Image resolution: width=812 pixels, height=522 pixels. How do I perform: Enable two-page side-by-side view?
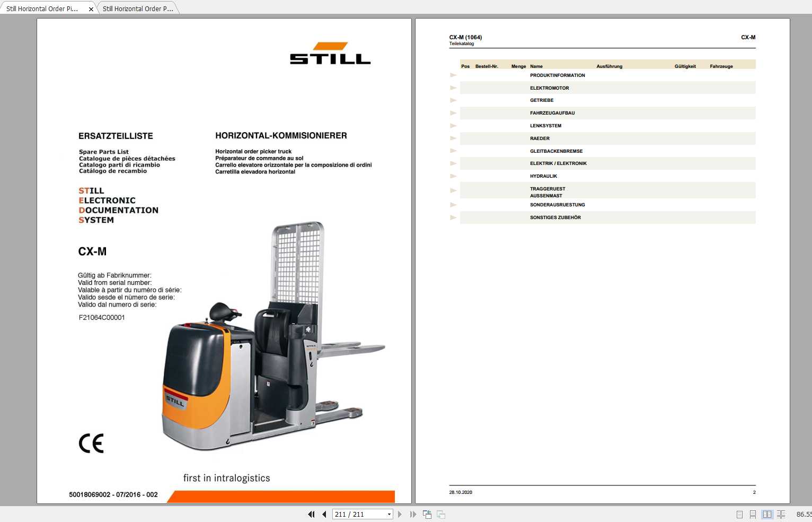(x=767, y=514)
